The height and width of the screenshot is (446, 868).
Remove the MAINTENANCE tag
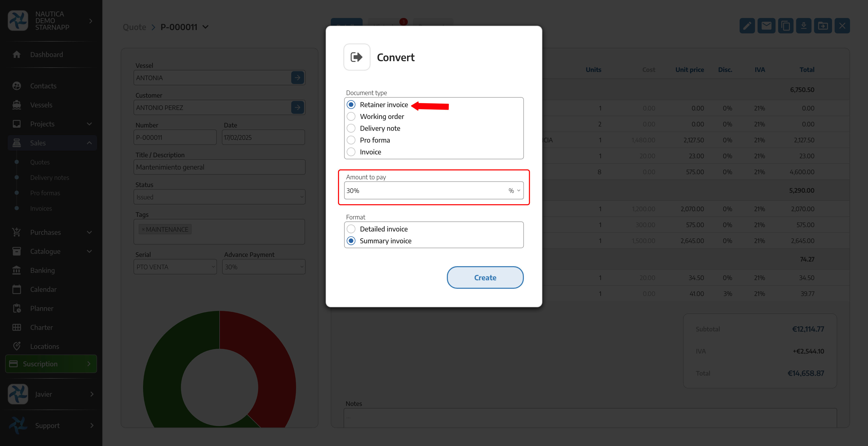(x=143, y=230)
